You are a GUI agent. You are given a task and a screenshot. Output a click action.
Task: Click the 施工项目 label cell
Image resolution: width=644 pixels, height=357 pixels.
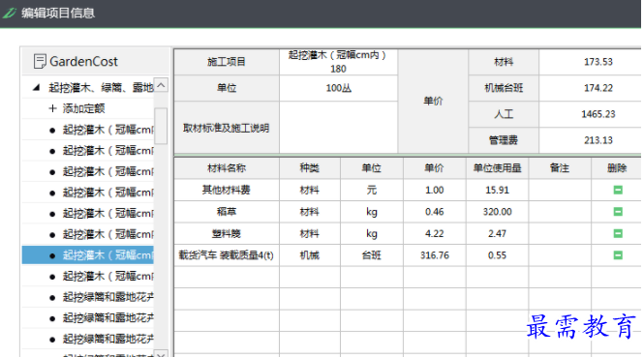[x=227, y=62]
